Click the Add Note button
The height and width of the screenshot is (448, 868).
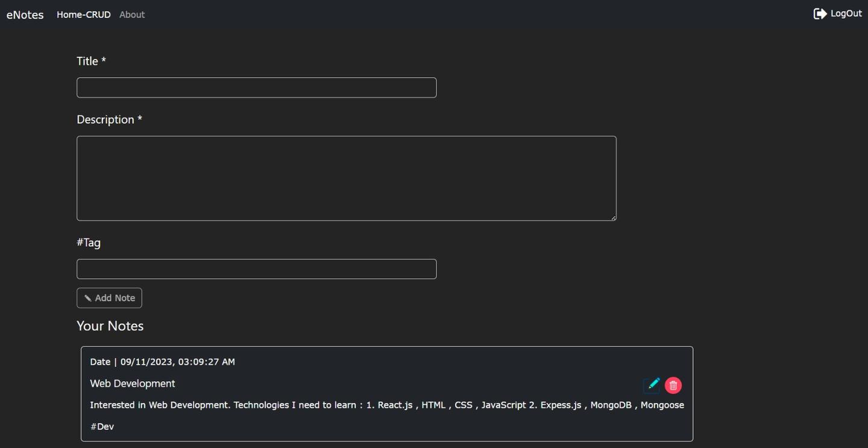tap(109, 298)
